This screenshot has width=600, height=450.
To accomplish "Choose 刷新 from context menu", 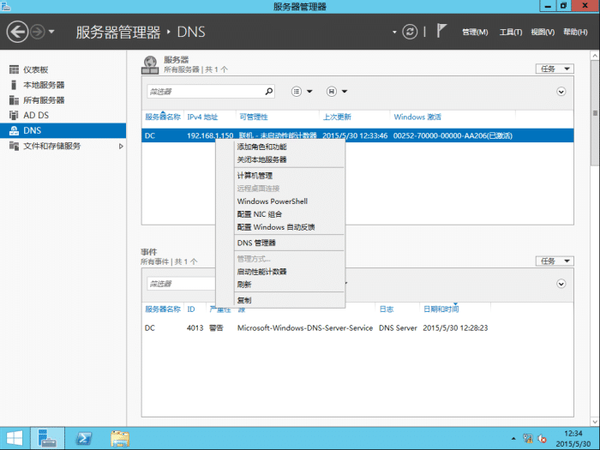I will [244, 284].
